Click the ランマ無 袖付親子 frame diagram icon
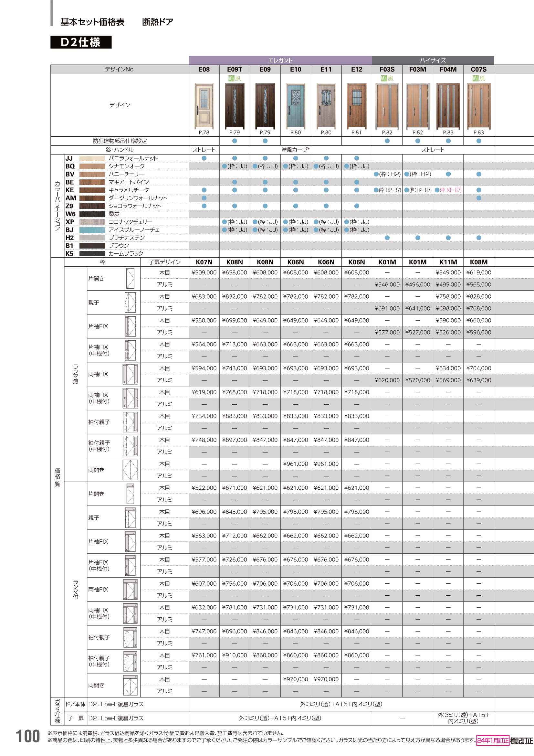The image size is (534, 756). coord(130,422)
